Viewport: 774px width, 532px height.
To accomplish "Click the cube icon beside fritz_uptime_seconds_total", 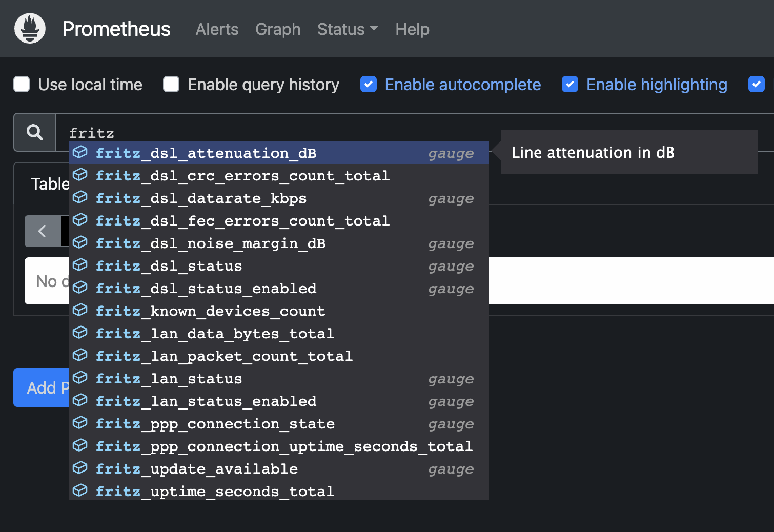I will point(80,490).
